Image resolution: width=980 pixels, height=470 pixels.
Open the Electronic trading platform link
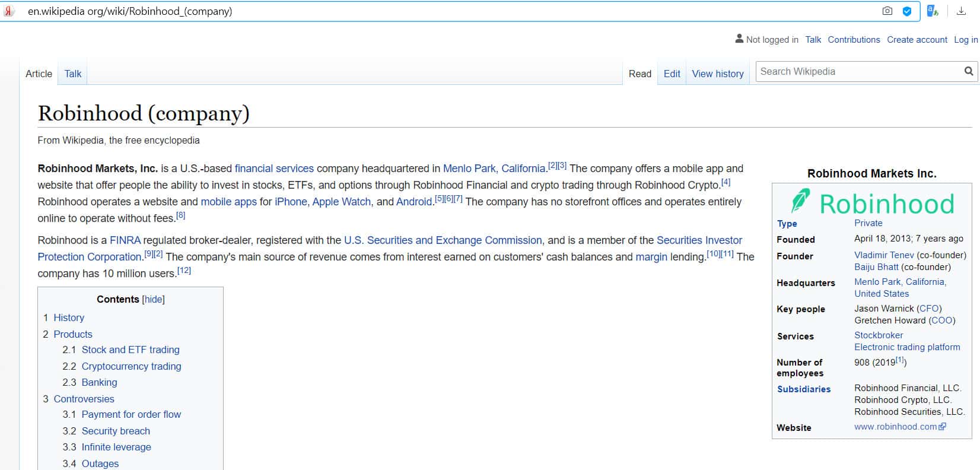click(x=907, y=347)
